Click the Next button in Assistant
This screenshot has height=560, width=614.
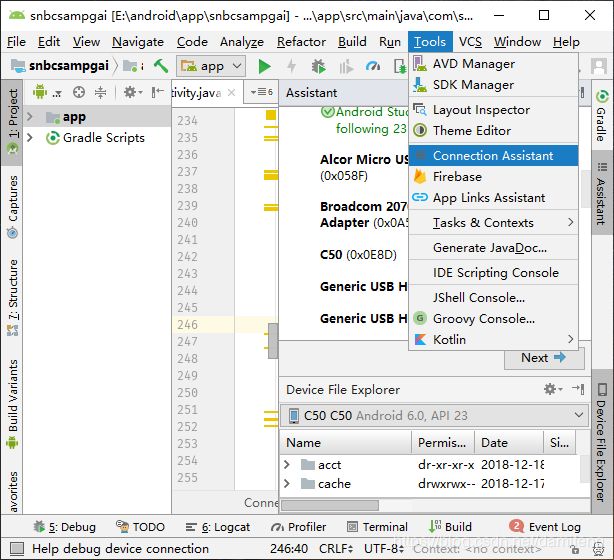(x=544, y=358)
